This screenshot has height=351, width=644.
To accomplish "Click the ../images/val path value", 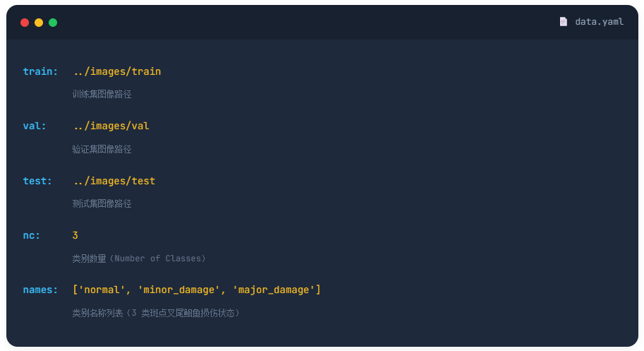I will (111, 126).
